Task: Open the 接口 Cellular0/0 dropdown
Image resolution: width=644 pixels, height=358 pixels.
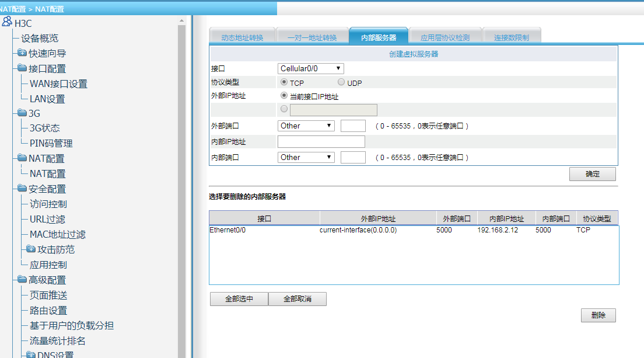Action: click(310, 69)
